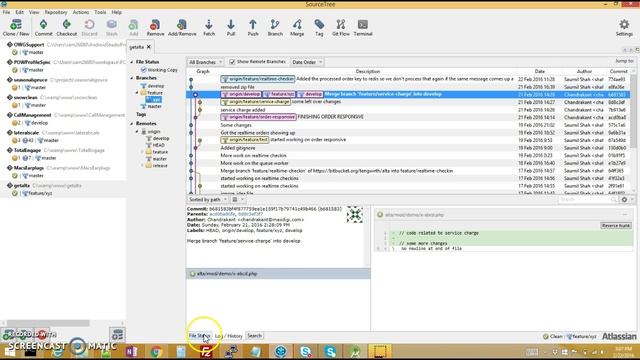Open OneNote from the Windows taskbar
Image resolution: width=640 pixels, height=360 pixels.
click(131, 351)
